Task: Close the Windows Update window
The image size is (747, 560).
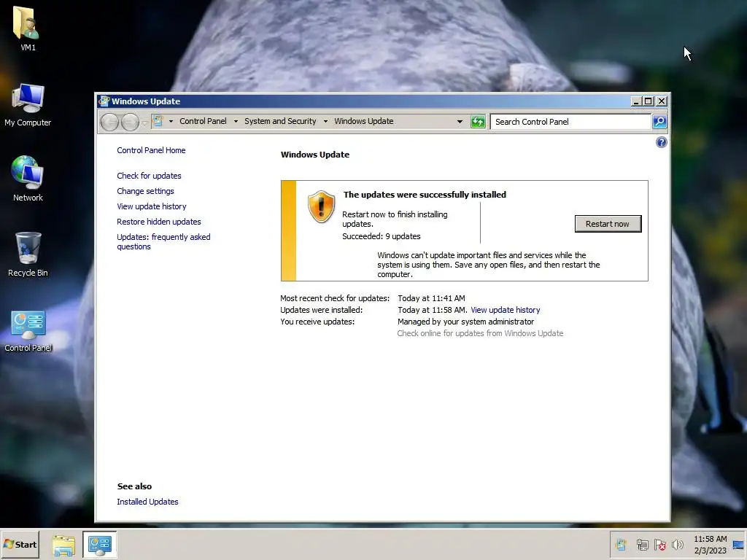Action: pos(661,101)
